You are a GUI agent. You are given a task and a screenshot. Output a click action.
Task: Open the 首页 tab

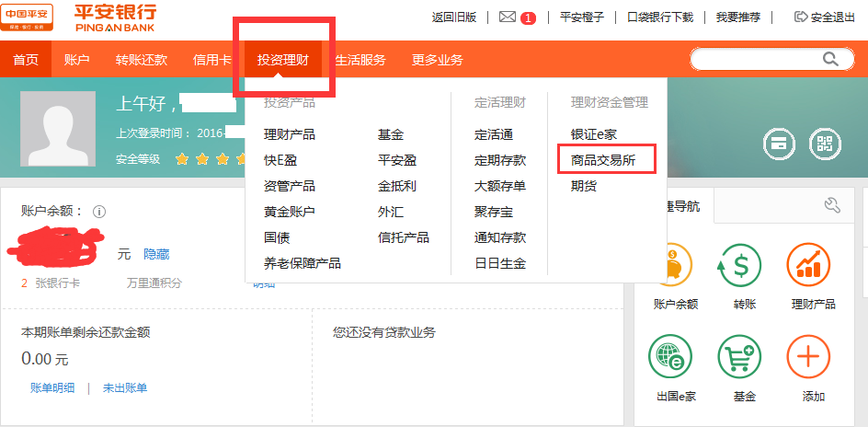tap(26, 59)
